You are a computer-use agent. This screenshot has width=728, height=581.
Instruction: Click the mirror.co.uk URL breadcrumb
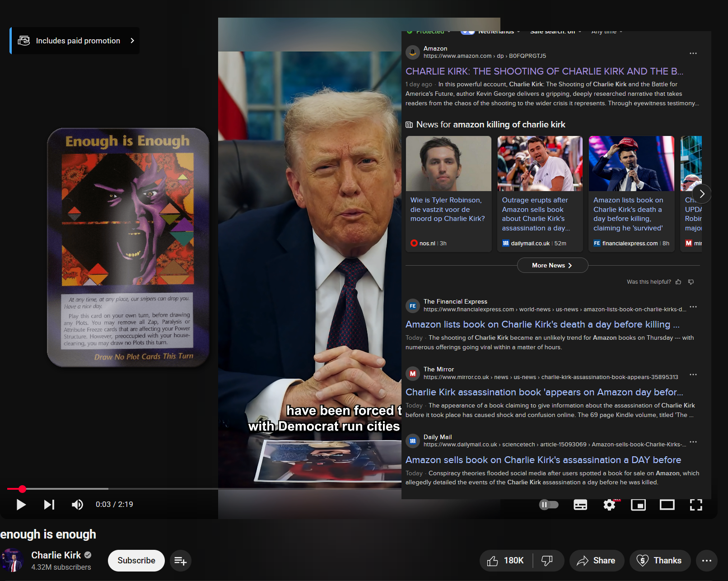551,377
